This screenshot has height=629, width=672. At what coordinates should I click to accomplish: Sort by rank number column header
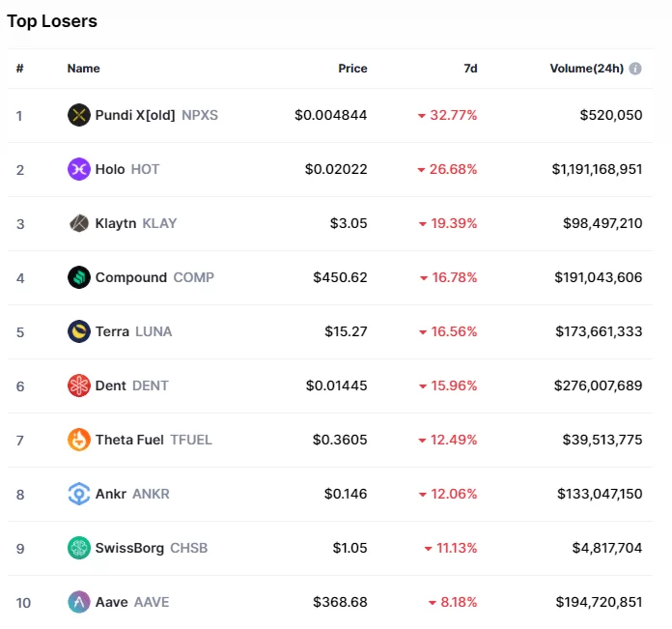[19, 69]
